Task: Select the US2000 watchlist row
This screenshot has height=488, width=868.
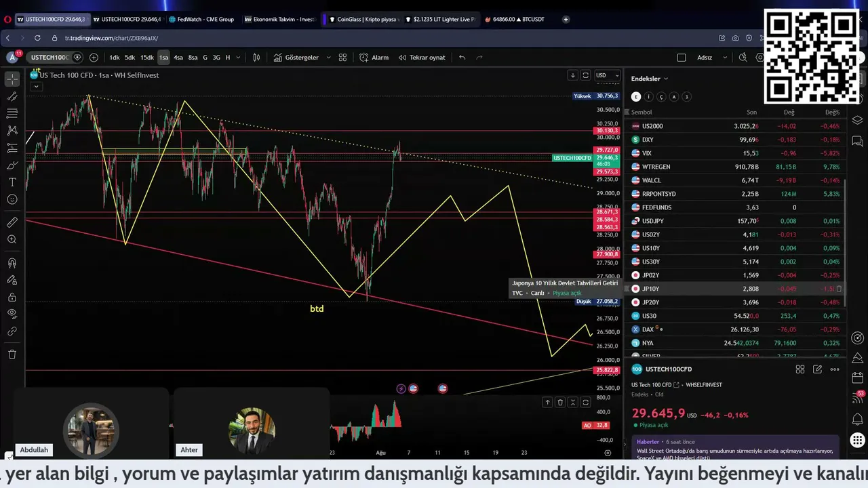Action: (x=736, y=126)
